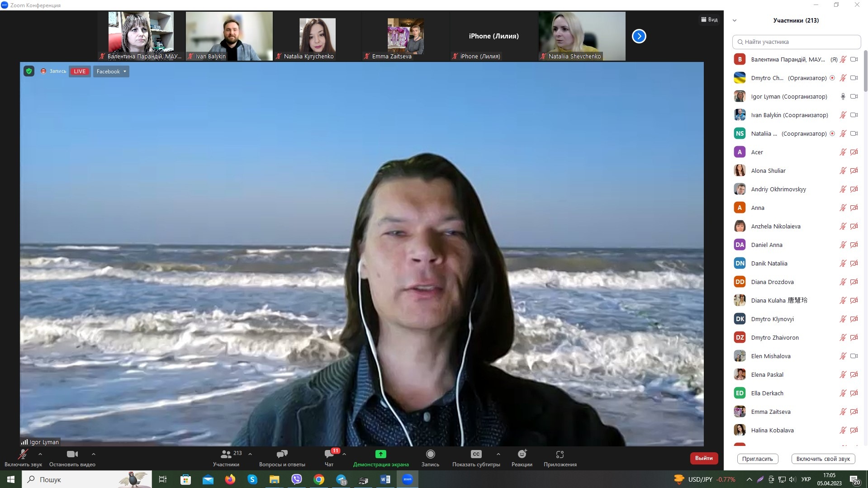This screenshot has width=868, height=488.
Task: Click disabled camera icon for Diana Kulaha
Action: click(x=854, y=300)
